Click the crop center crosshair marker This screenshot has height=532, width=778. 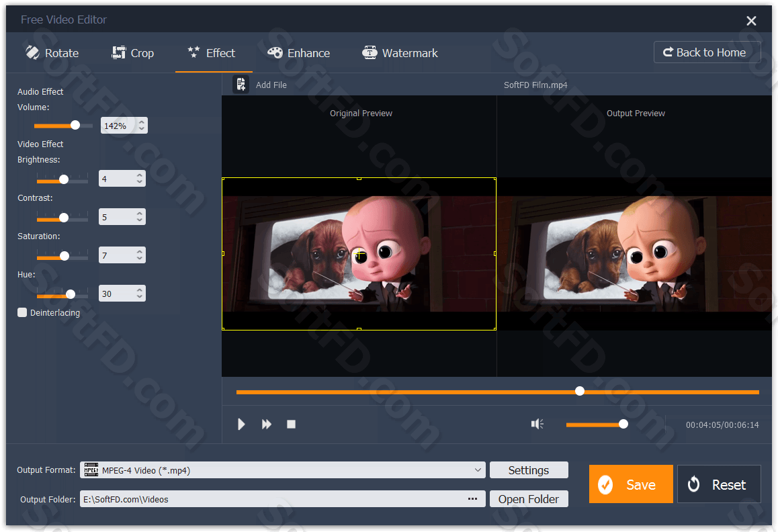(360, 255)
